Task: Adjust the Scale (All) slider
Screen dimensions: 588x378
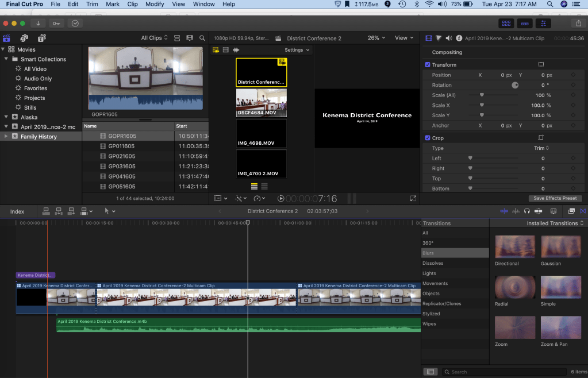Action: point(482,95)
